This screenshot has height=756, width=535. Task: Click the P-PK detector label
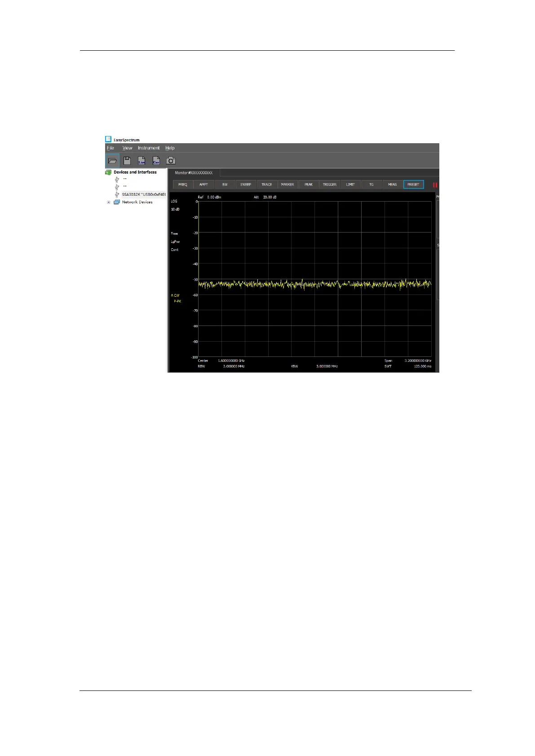coord(177,301)
